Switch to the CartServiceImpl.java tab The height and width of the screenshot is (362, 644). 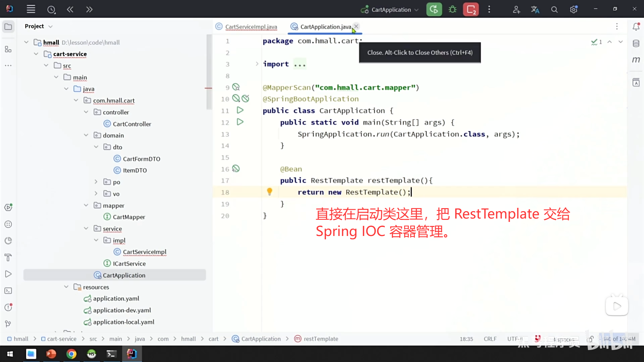coord(251,27)
